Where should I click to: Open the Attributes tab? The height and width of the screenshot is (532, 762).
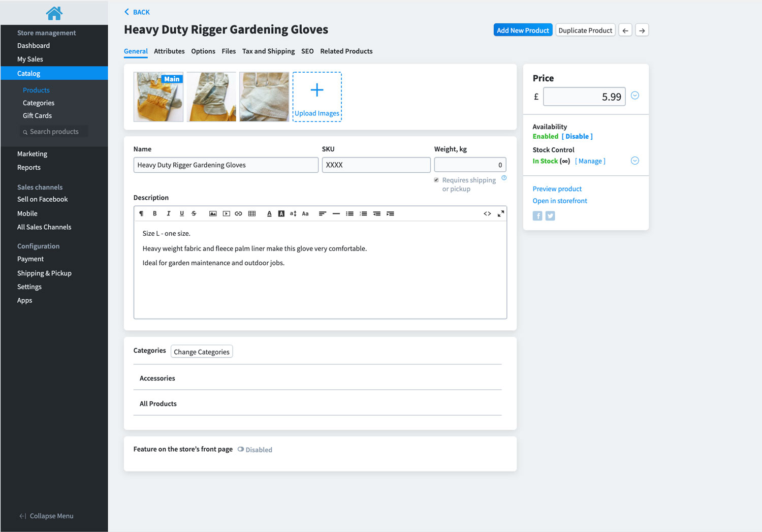coord(169,51)
